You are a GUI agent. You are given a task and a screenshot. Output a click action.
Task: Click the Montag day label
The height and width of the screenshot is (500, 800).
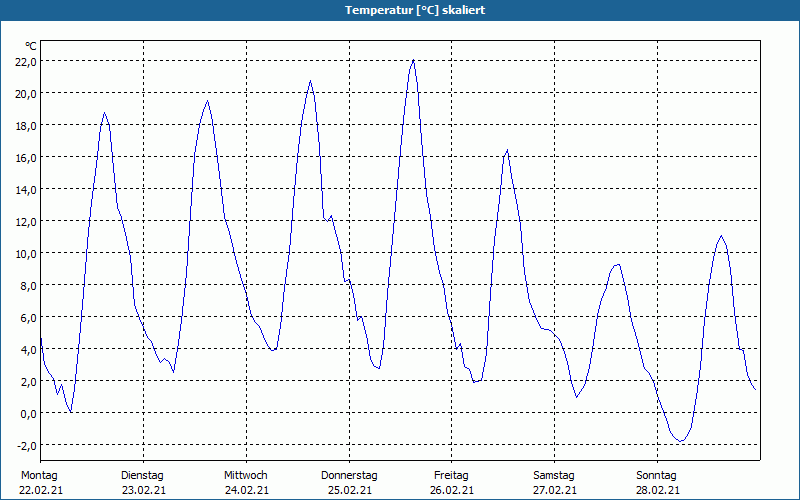pyautogui.click(x=39, y=476)
